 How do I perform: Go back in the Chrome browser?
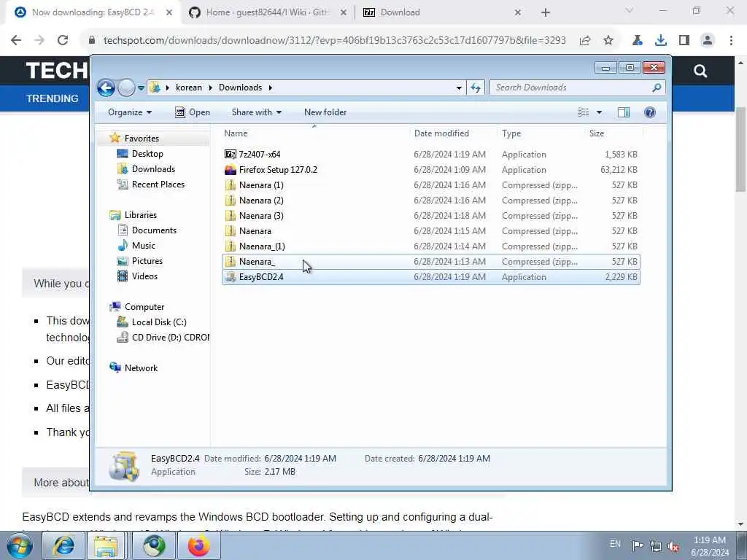click(x=16, y=41)
